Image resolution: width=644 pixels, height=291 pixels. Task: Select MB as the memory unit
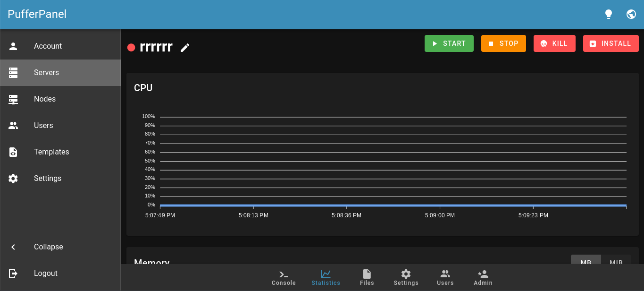[x=586, y=263]
